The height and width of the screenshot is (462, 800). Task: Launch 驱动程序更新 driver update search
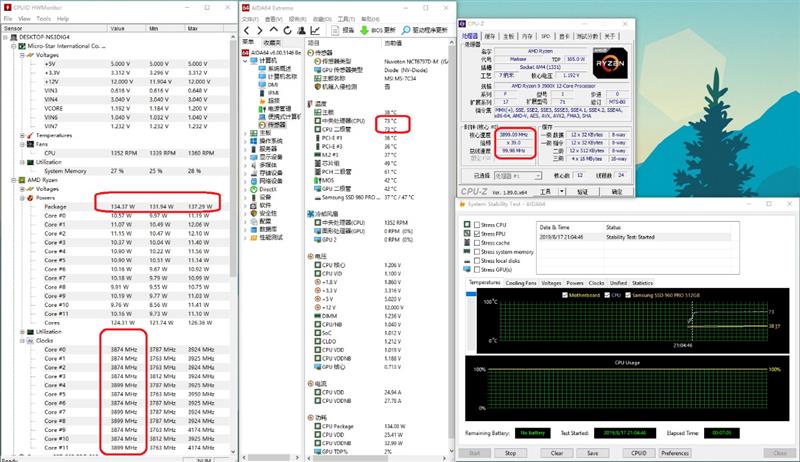point(424,31)
